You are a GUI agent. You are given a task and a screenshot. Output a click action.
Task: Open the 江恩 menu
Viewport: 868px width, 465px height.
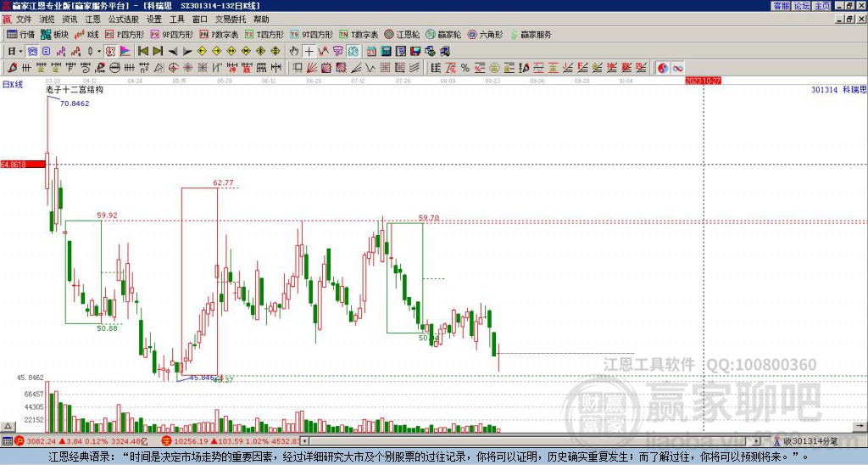(93, 20)
